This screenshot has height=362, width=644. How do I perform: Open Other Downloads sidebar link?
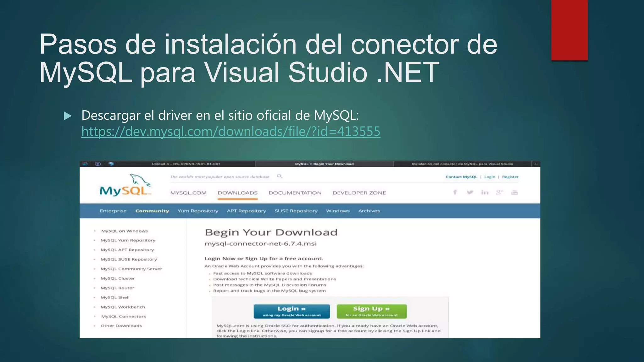click(x=121, y=326)
